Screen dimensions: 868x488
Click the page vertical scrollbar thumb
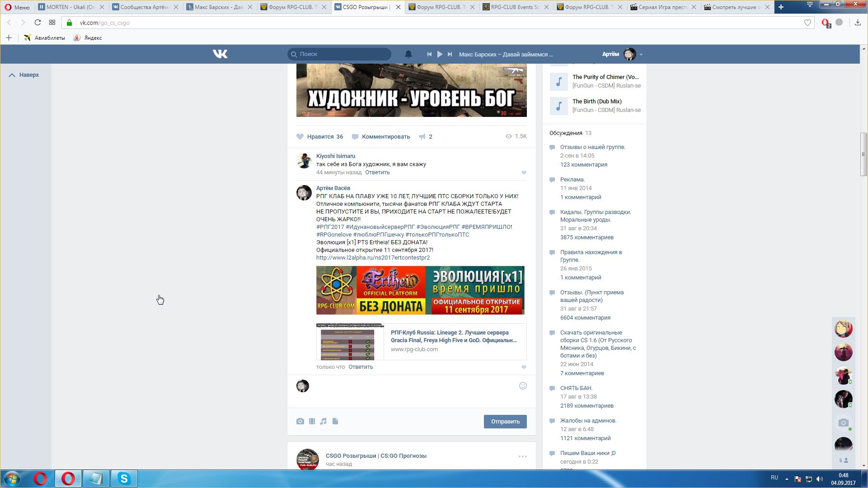863,154
